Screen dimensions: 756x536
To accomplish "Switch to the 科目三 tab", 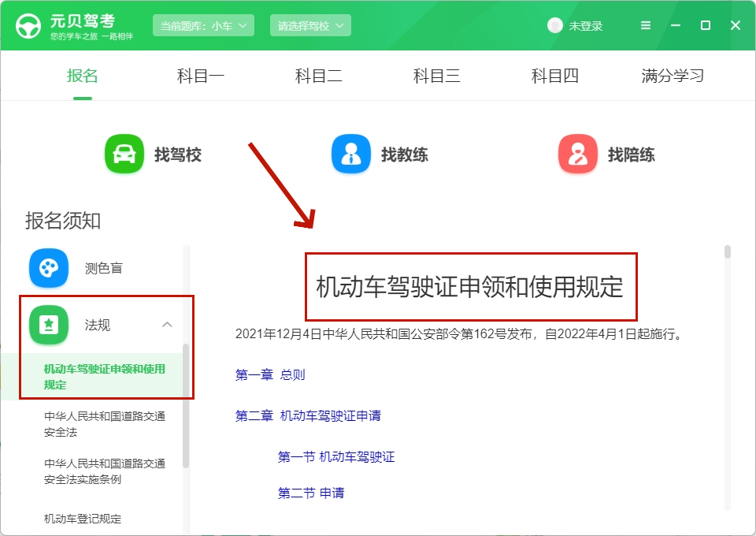I will coord(437,76).
